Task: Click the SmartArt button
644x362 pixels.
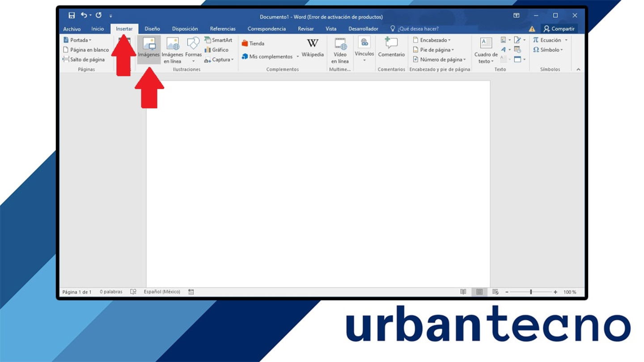Action: click(x=218, y=40)
